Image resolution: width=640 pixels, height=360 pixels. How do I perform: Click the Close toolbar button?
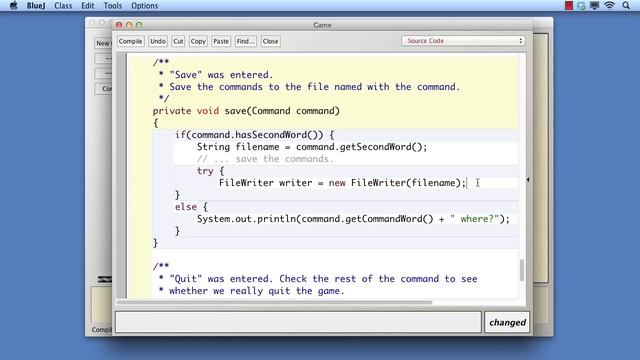click(x=270, y=41)
